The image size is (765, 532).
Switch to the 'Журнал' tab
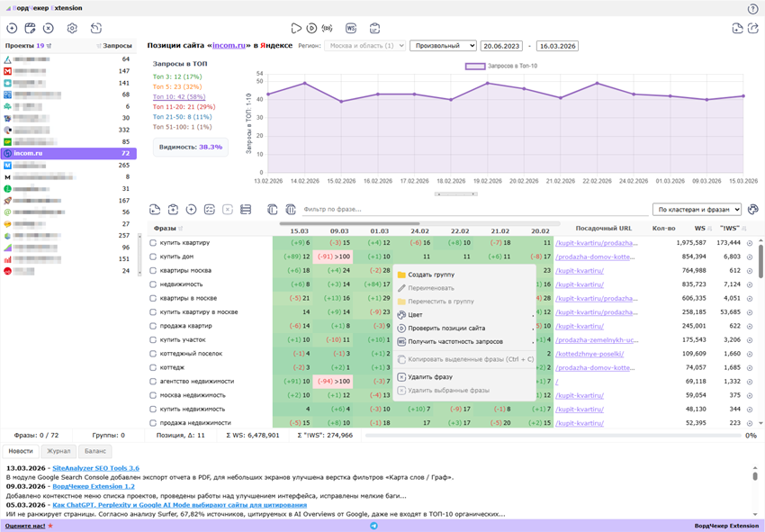[x=58, y=451]
